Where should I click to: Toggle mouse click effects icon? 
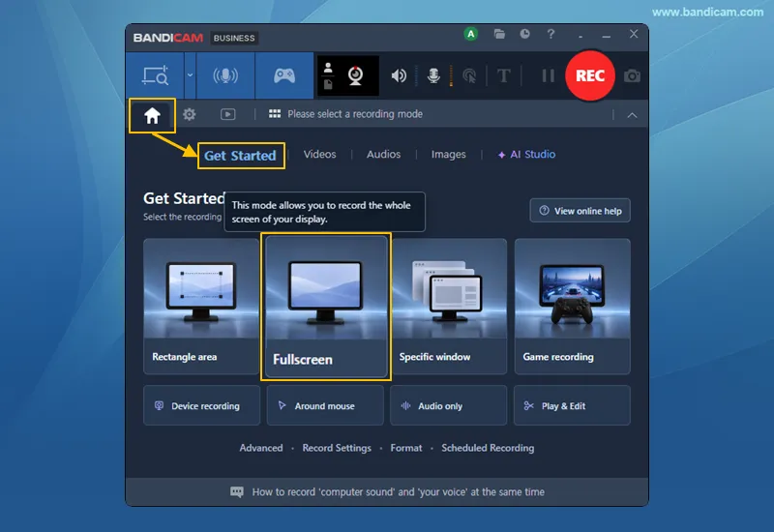tap(469, 76)
